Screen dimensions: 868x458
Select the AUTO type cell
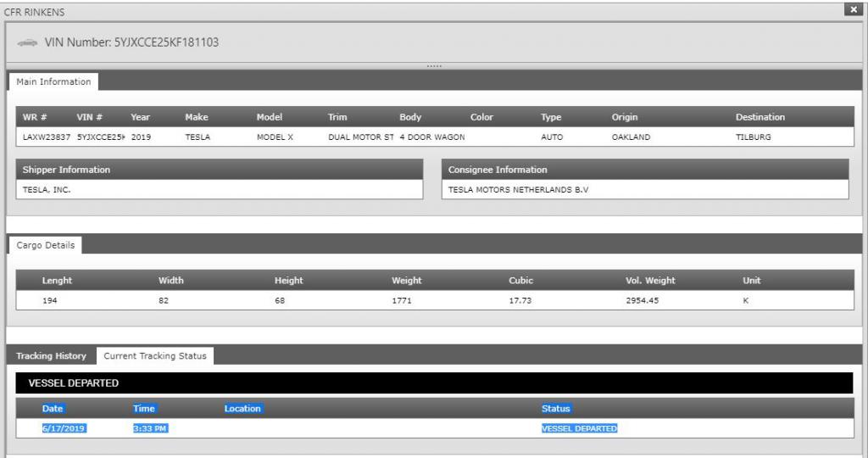click(x=552, y=137)
